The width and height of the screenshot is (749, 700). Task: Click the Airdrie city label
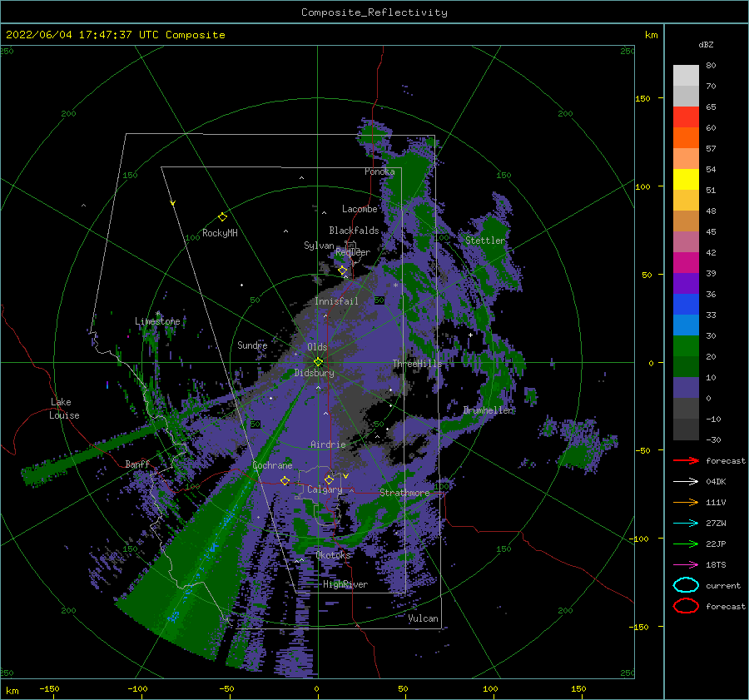pos(328,444)
